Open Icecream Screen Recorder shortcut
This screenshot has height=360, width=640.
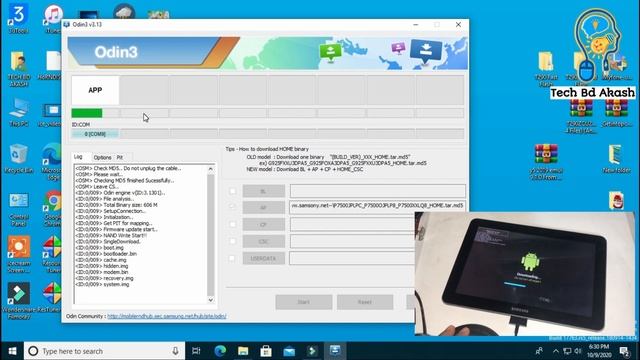point(18,254)
